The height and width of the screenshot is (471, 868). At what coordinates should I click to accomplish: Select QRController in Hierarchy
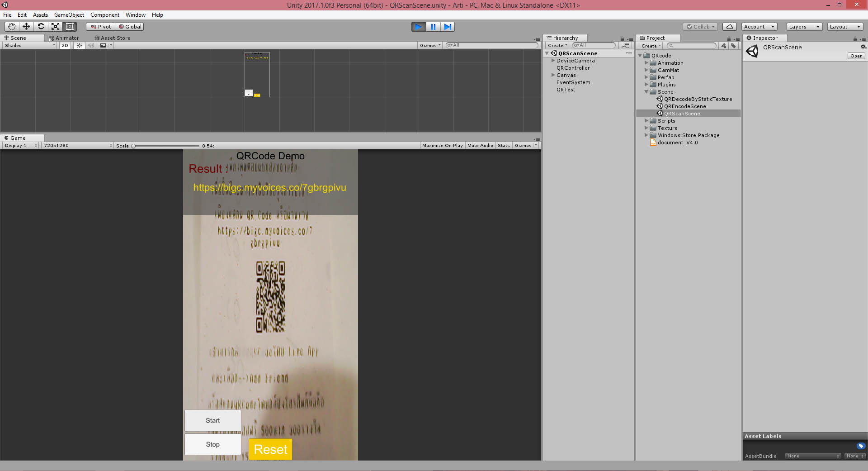coord(573,68)
